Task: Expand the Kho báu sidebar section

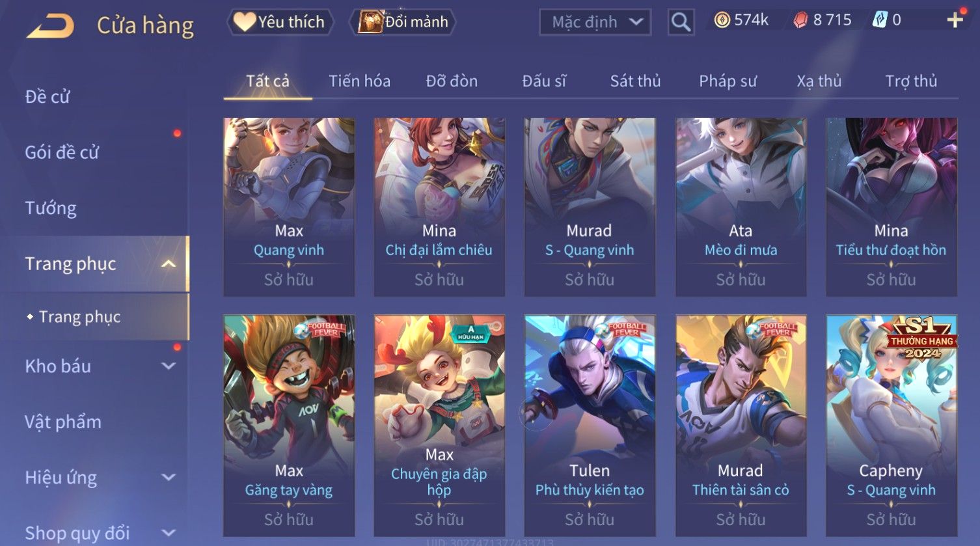Action: click(x=169, y=366)
